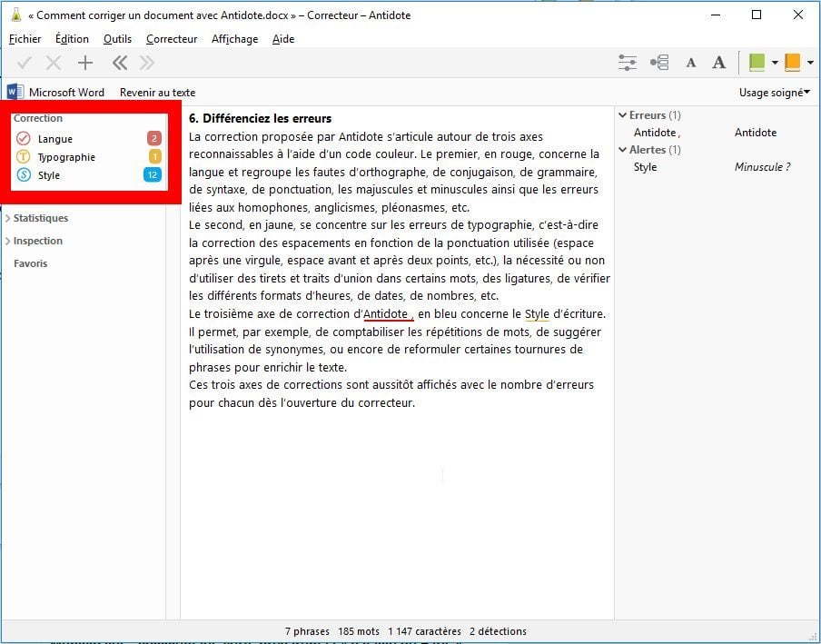Image resolution: width=821 pixels, height=644 pixels.
Task: Click the Microsoft Word label
Action: click(66, 93)
